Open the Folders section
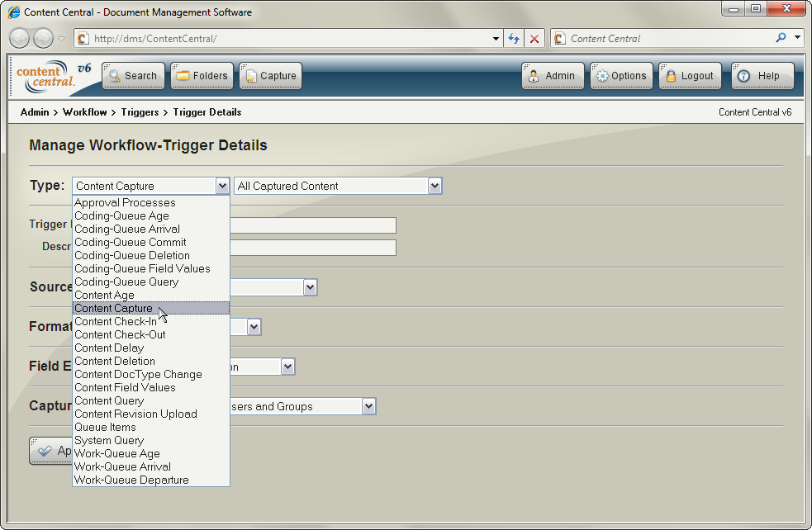 (202, 76)
